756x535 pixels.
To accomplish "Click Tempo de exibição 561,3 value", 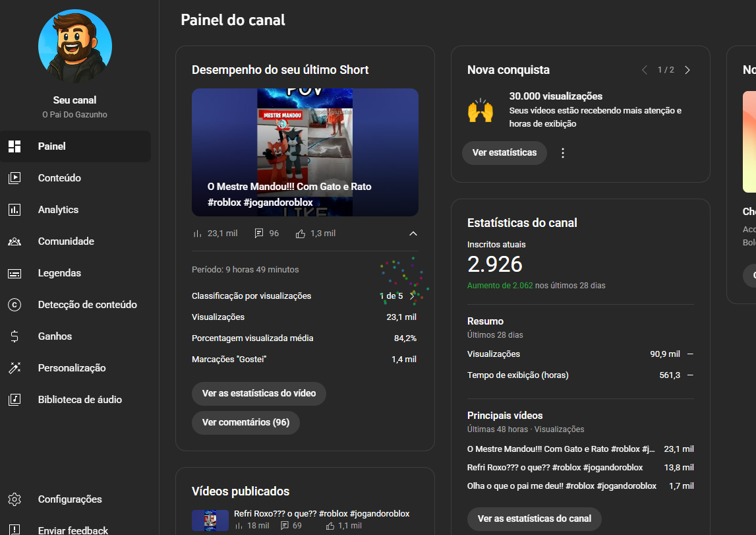I will click(x=670, y=375).
